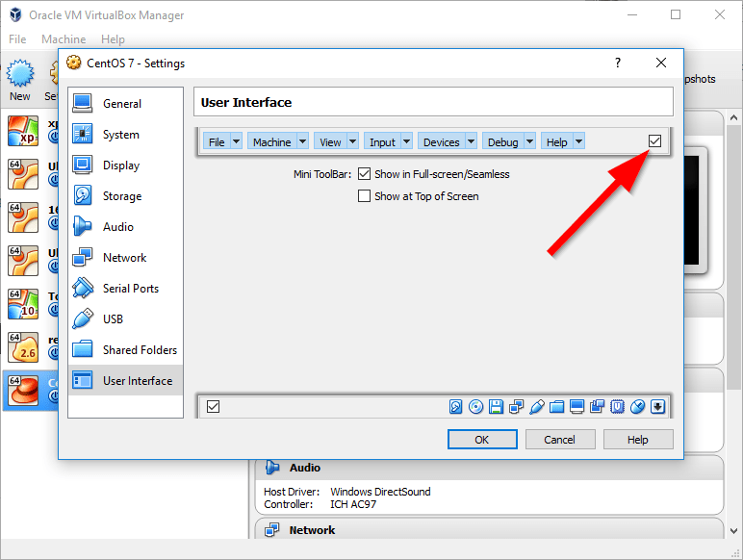Click the shared folder status bar indicator
The image size is (743, 560).
pyautogui.click(x=557, y=406)
